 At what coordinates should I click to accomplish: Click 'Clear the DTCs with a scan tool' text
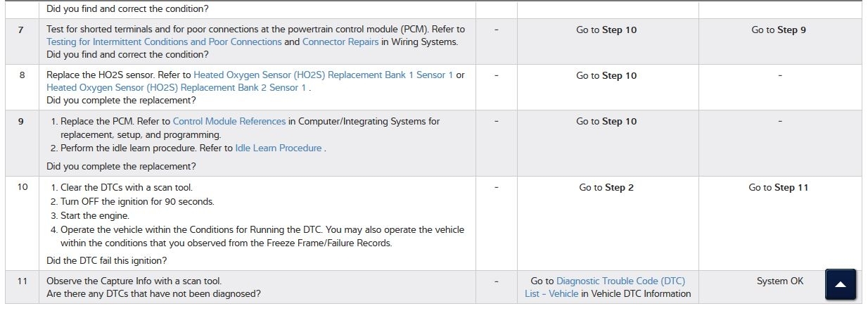126,188
